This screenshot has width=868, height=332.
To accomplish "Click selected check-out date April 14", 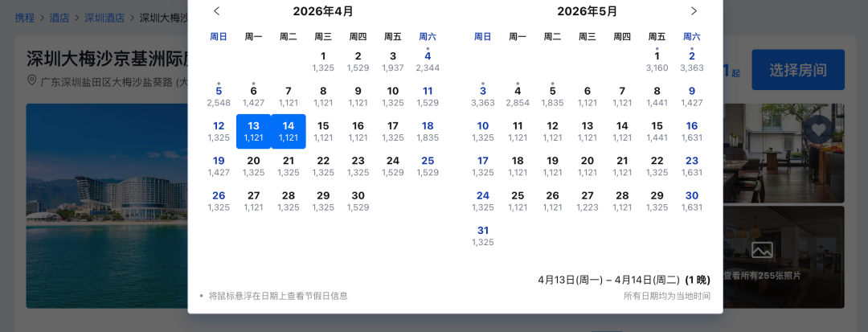I will pyautogui.click(x=289, y=131).
